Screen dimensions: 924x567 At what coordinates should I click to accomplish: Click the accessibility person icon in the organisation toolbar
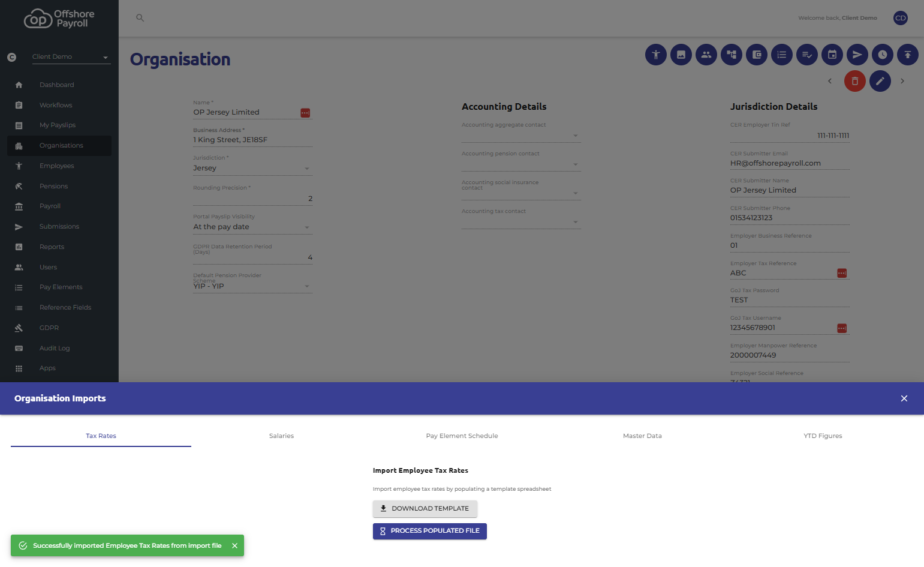(x=656, y=55)
